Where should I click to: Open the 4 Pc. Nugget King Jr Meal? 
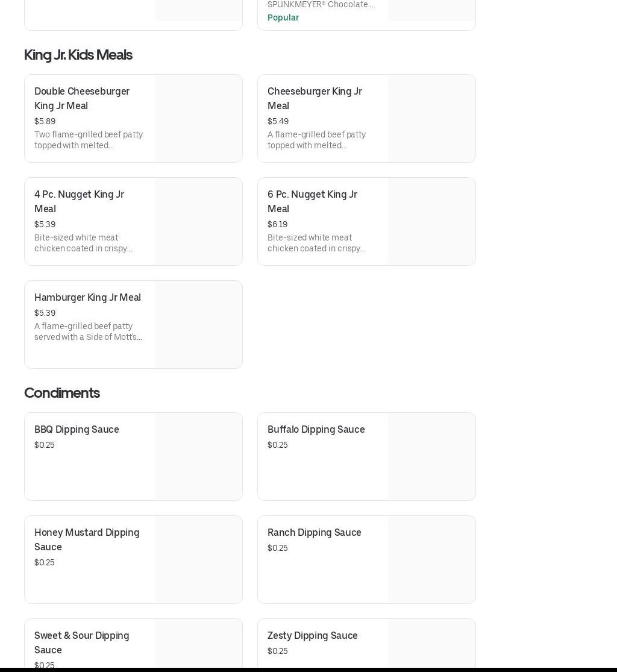(x=79, y=201)
